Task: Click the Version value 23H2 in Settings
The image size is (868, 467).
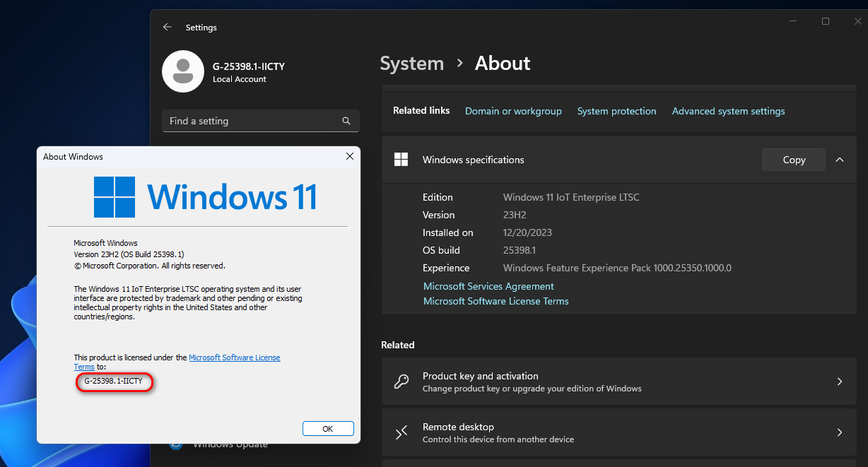Action: (515, 215)
